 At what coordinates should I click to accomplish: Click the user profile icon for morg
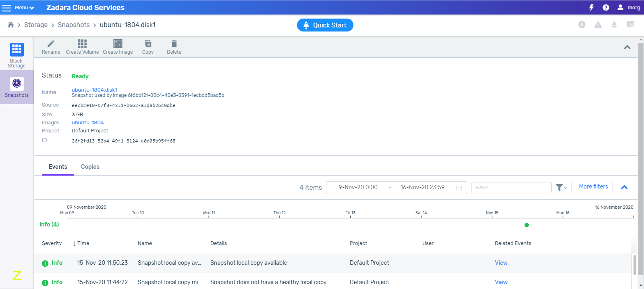click(620, 7)
